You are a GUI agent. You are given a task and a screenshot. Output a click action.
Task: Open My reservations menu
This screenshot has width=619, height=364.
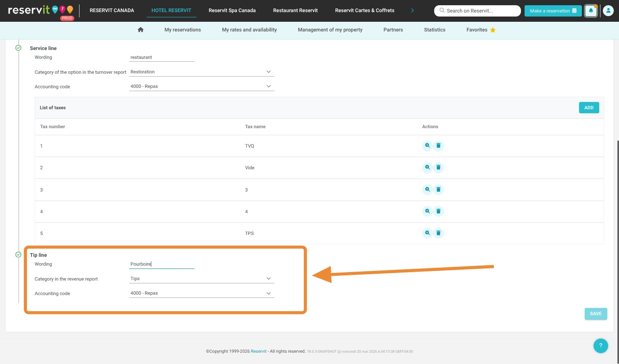182,30
